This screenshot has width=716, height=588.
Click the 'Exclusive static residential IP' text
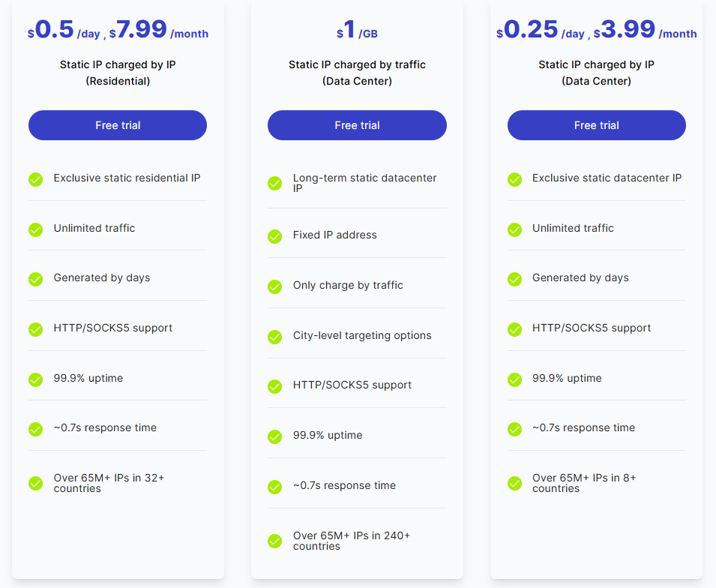127,178
